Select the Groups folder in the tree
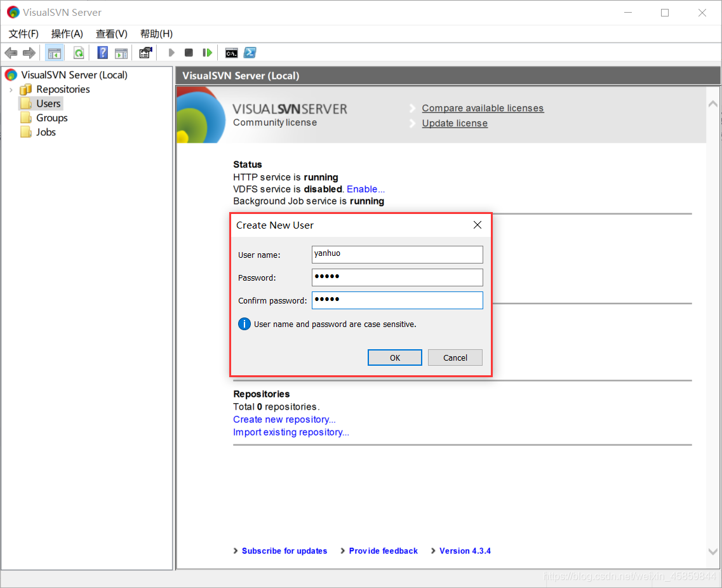Screen dimensions: 722x588 [52, 118]
